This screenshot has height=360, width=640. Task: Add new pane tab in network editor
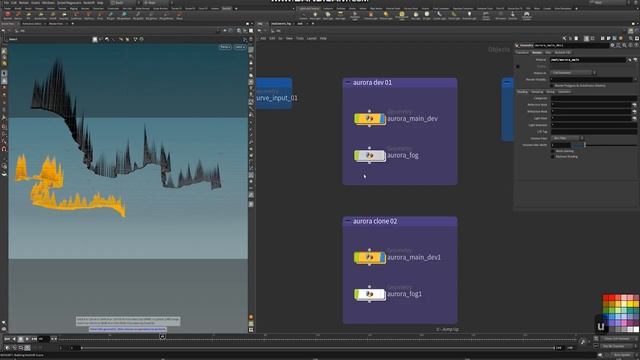coord(313,24)
